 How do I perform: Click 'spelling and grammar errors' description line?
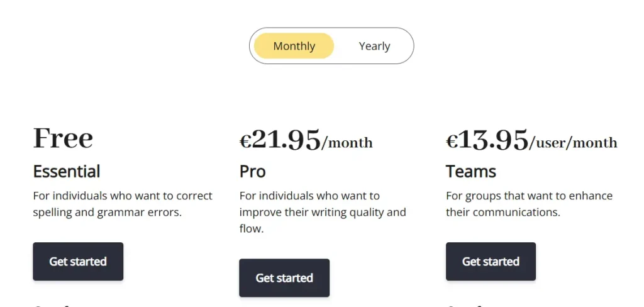[x=108, y=212]
